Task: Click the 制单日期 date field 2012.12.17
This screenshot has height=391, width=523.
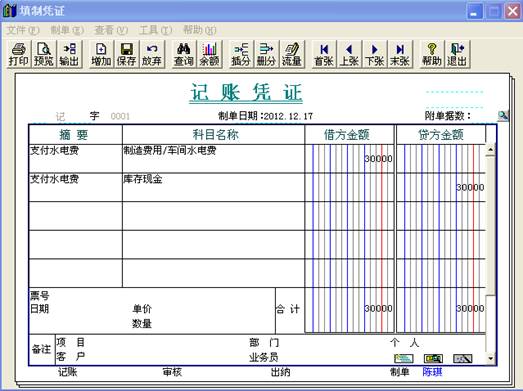Action: tap(289, 116)
